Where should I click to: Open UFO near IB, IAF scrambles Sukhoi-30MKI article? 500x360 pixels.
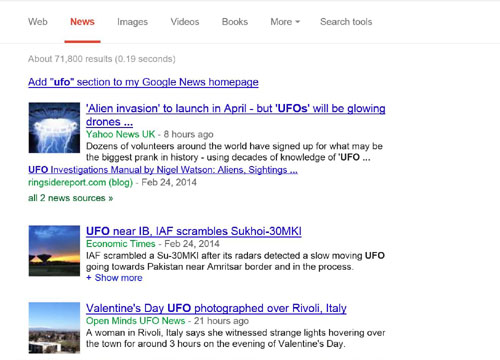[194, 231]
